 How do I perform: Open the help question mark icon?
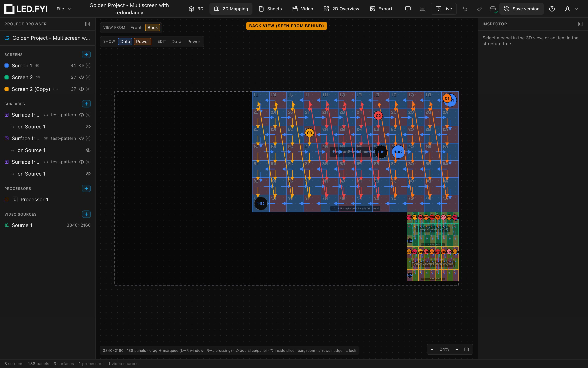tap(552, 9)
